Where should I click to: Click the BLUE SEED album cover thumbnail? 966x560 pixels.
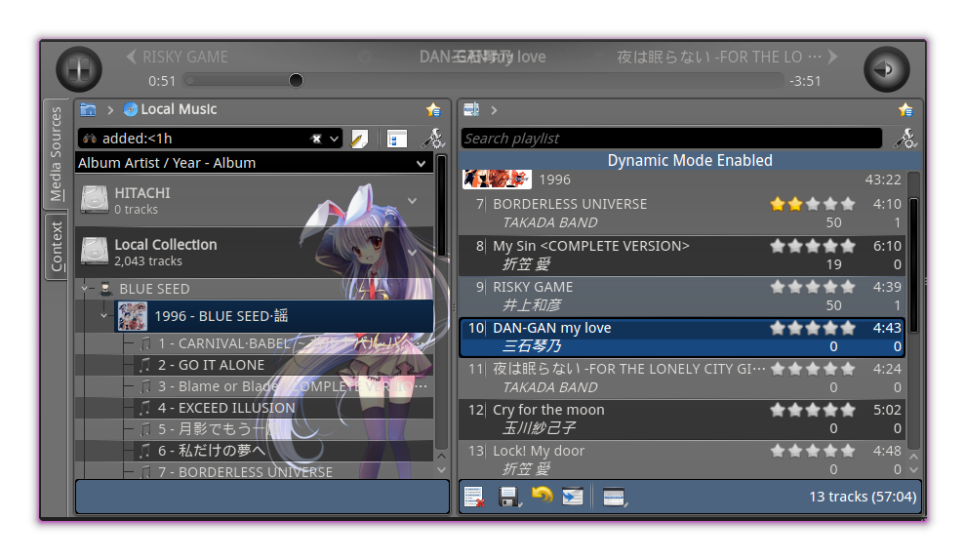point(133,316)
